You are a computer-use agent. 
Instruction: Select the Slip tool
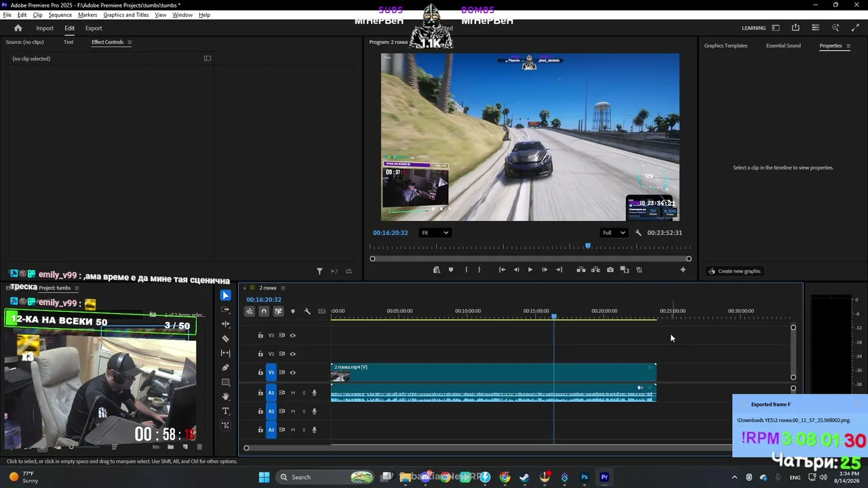(x=226, y=353)
